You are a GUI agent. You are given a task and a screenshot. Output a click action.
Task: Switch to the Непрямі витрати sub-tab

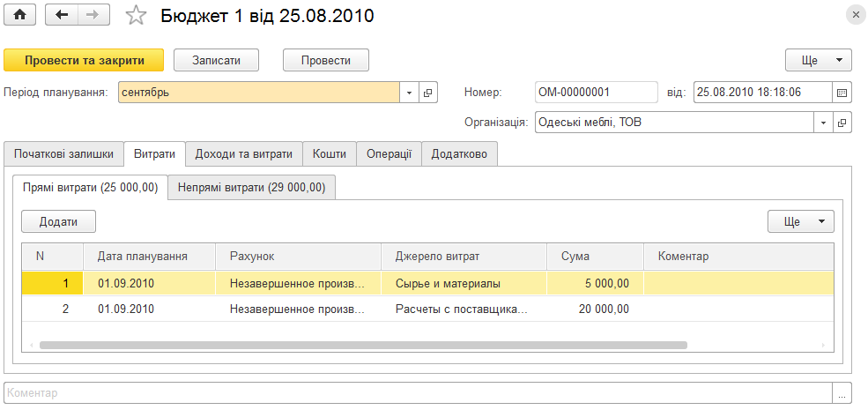coord(251,188)
